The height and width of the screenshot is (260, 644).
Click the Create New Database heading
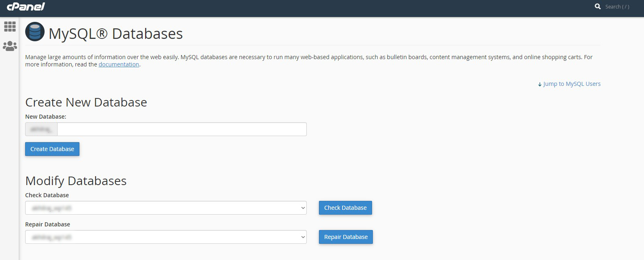point(86,102)
